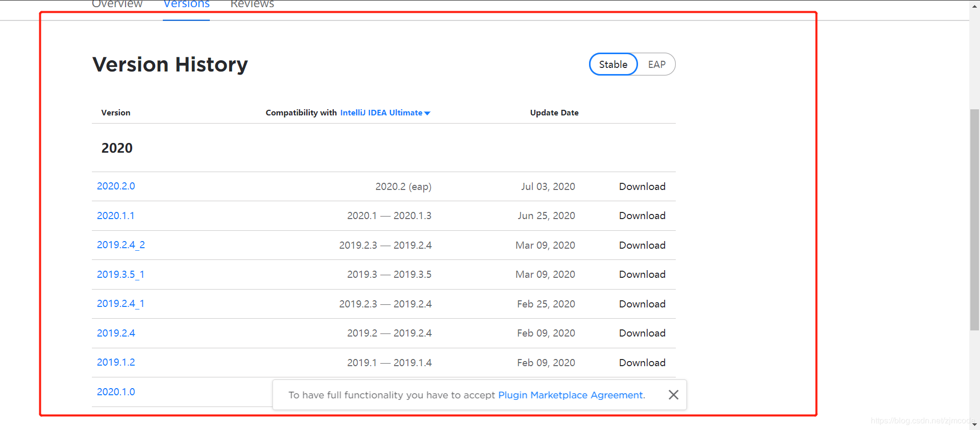Download version 2019.2.4_1
Image resolution: width=980 pixels, height=430 pixels.
(x=642, y=304)
